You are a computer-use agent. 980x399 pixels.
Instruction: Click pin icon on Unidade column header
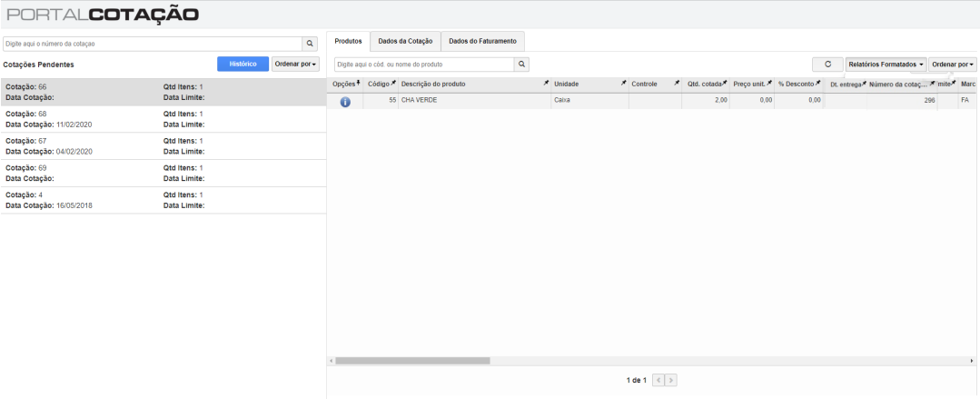[623, 84]
